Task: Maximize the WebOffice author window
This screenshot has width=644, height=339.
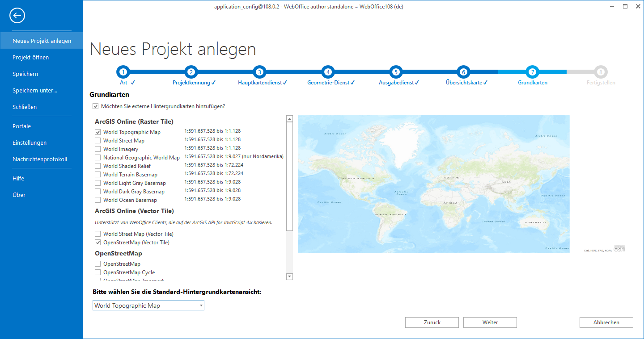Action: point(625,7)
